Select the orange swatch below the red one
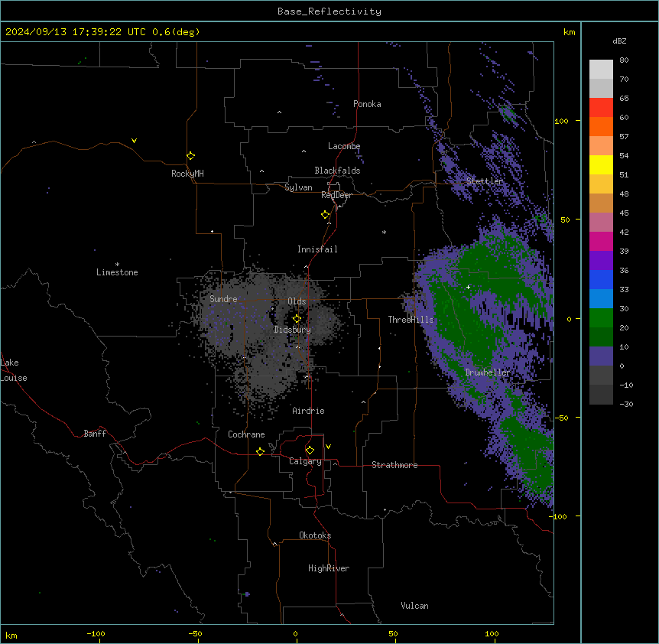The height and width of the screenshot is (644, 659). pos(601,126)
